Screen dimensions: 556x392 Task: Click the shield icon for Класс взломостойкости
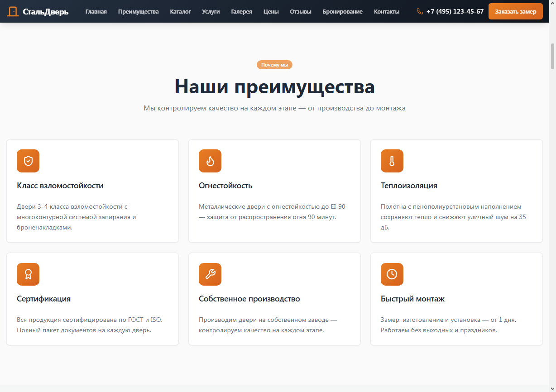click(28, 161)
